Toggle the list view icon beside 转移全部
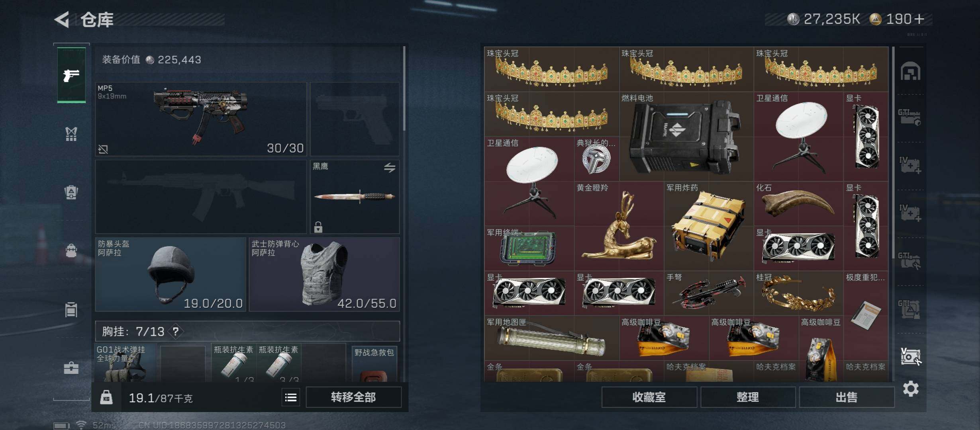This screenshot has width=980, height=430. click(291, 397)
